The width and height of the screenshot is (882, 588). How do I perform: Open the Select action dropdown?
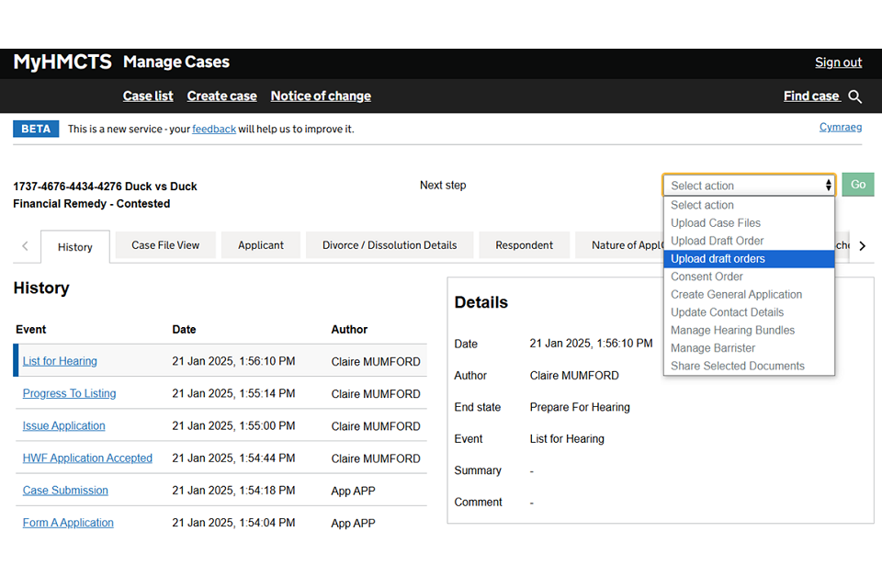tap(749, 186)
